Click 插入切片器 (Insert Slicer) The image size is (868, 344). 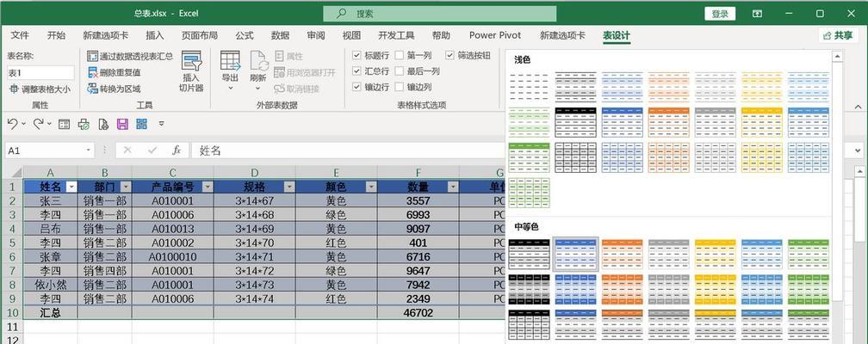click(x=191, y=72)
